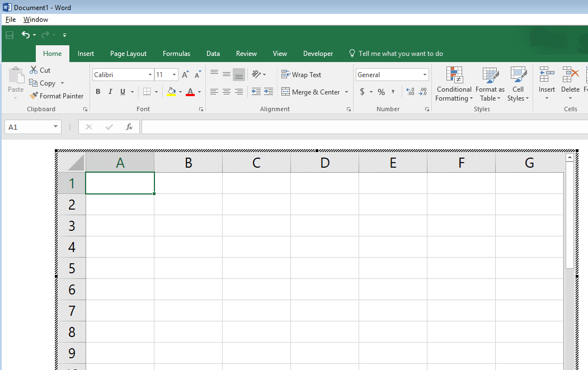Open the Orientation text rotation icon

(x=256, y=74)
